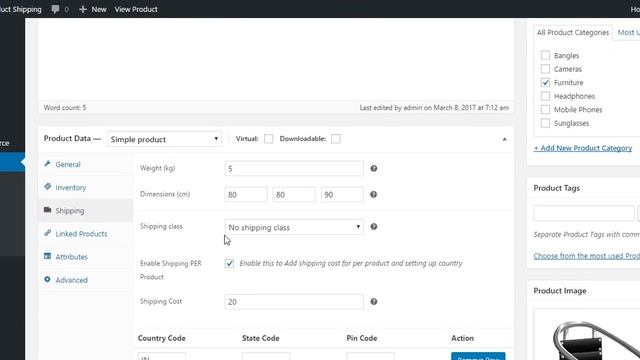
Task: Click the Country Code input containing IN
Action: [162, 356]
